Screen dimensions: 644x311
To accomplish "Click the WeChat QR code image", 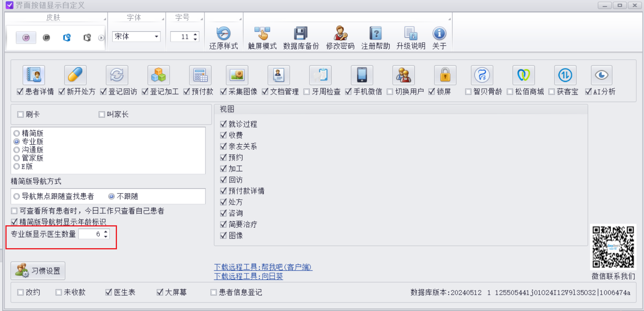I will pos(613,247).
